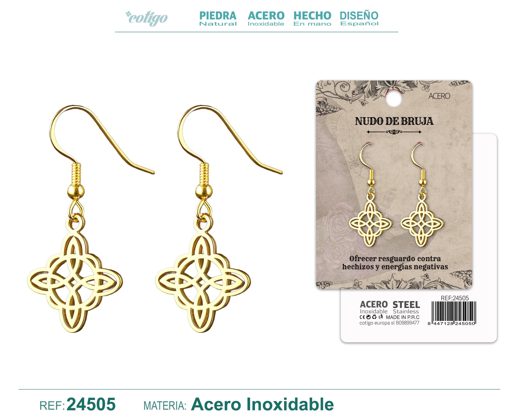Click the CE recycling symbols row
Screen dimensions: 525x420
[x=371, y=317]
